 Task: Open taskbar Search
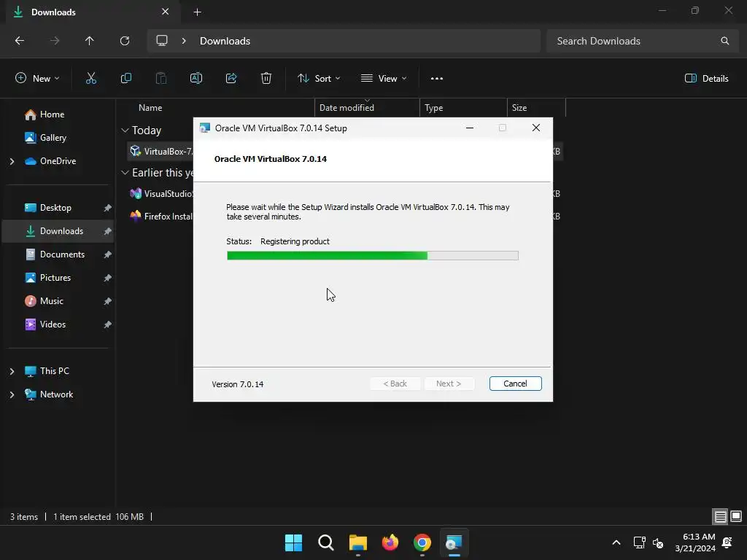click(x=326, y=542)
